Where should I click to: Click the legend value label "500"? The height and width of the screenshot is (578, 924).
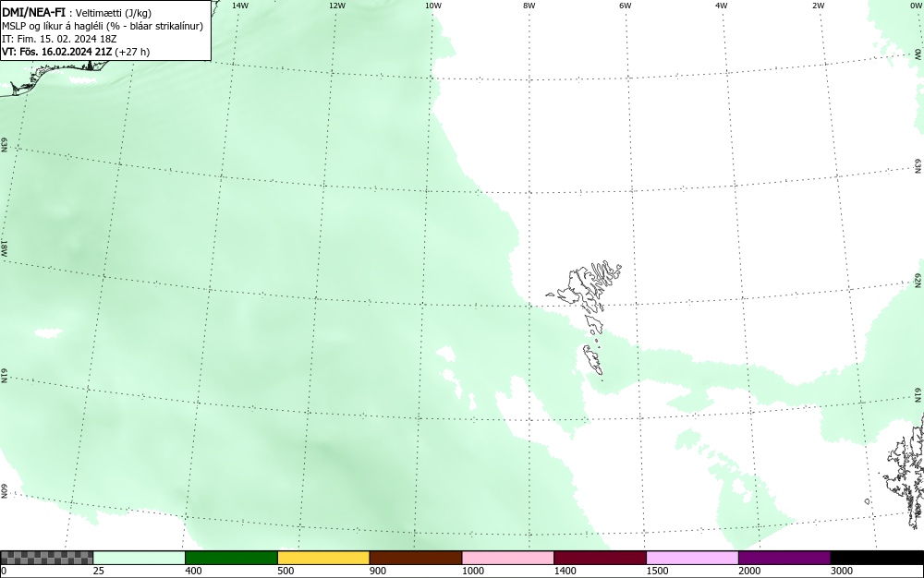286,571
